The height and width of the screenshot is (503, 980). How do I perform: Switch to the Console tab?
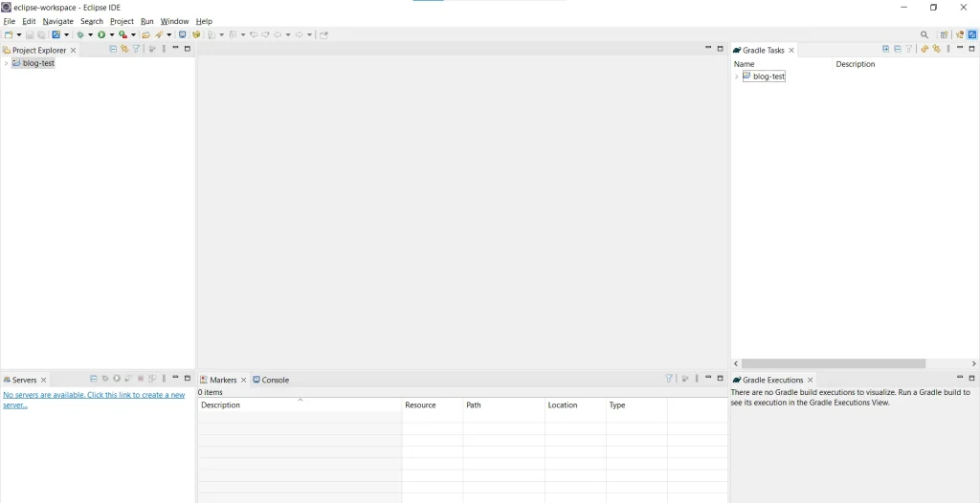pyautogui.click(x=271, y=380)
